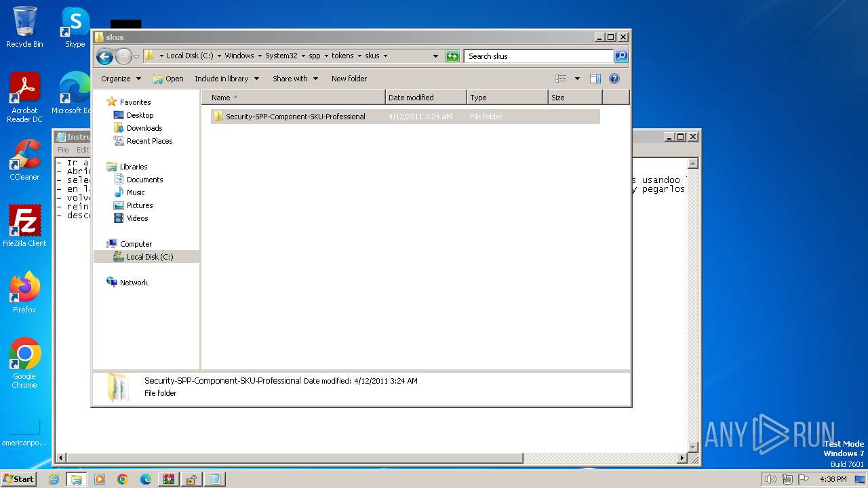This screenshot has height=488, width=868.
Task: Expand the Include in library dropdown
Action: 226,79
